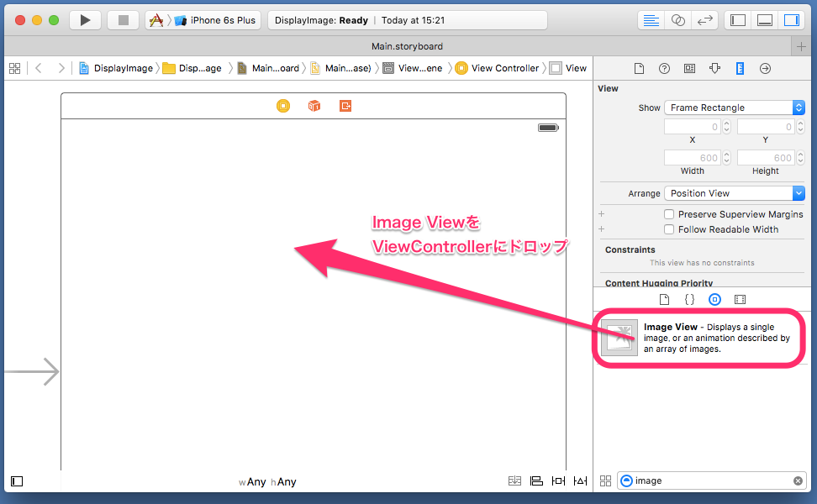This screenshot has height=504, width=817.
Task: Add a new editor tab
Action: pos(801,46)
